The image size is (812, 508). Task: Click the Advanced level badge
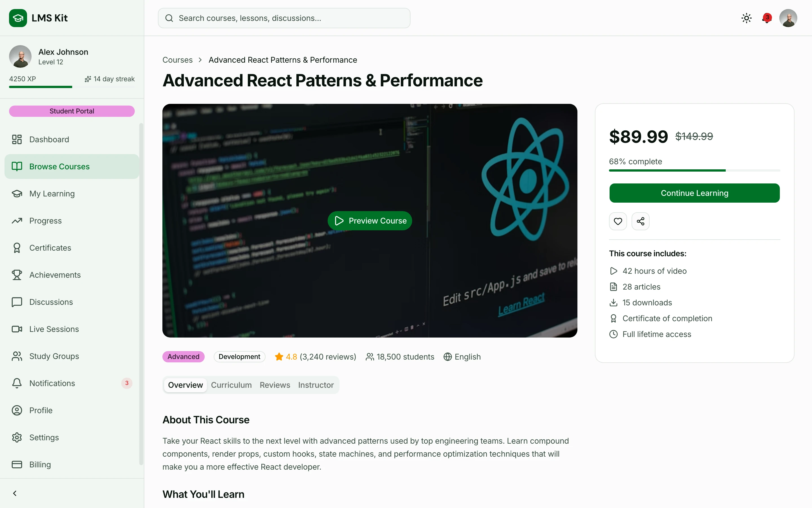click(183, 357)
